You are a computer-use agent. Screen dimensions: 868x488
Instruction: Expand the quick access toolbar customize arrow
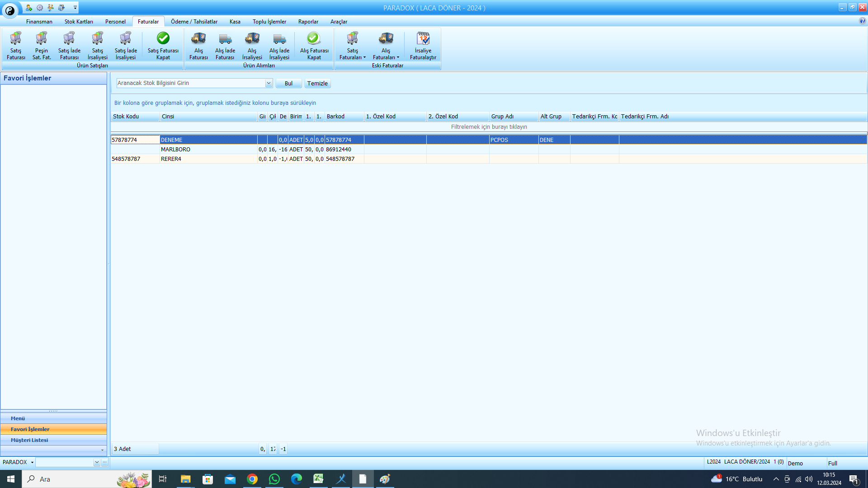point(75,8)
